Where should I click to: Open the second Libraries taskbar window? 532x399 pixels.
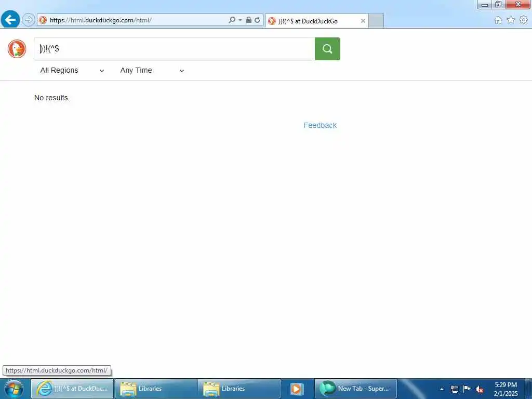(240, 389)
